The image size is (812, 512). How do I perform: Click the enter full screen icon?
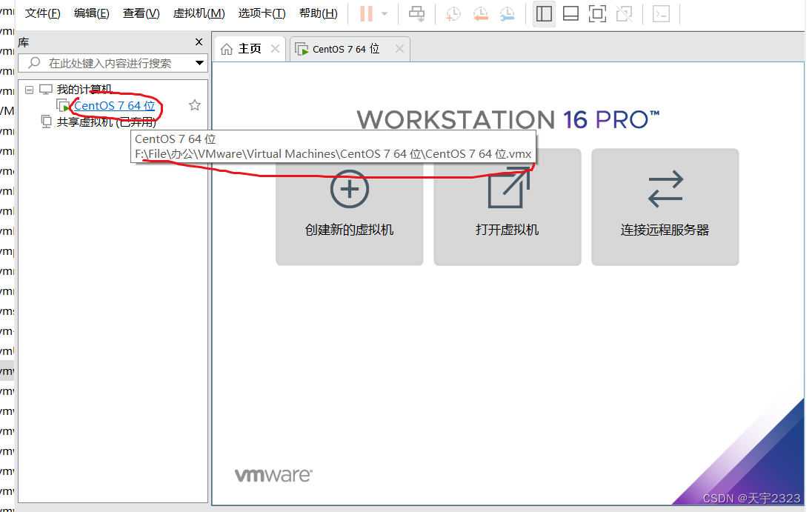pyautogui.click(x=598, y=14)
